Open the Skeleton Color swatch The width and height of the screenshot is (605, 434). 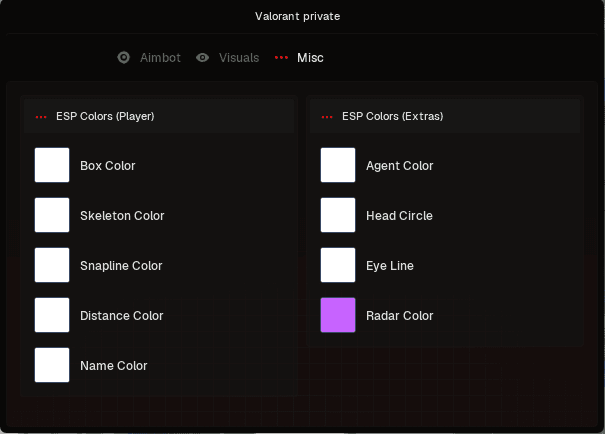point(52,215)
